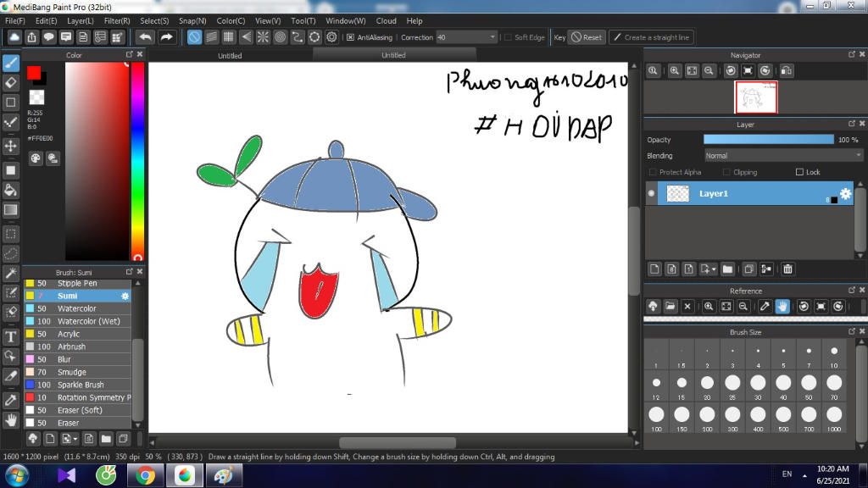
Task: Select the Gradient tool
Action: click(11, 210)
